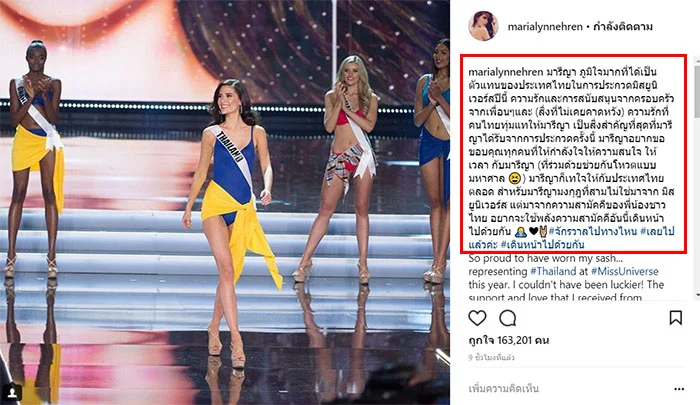Click the 9 hours ago timestamp

(491, 357)
